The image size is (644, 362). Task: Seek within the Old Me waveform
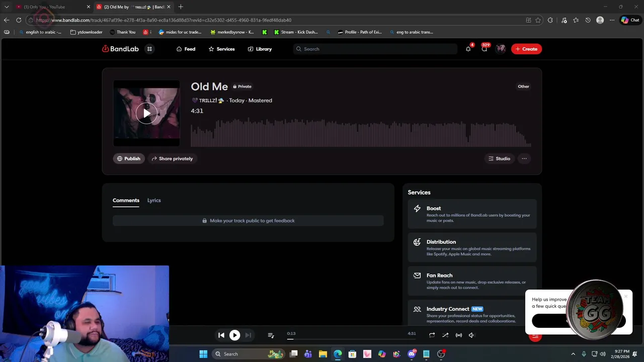[361, 132]
